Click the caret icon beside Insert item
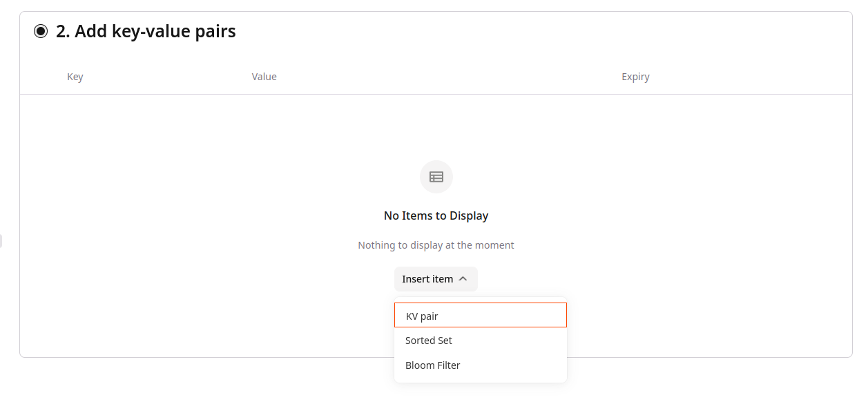The image size is (868, 402). click(463, 279)
